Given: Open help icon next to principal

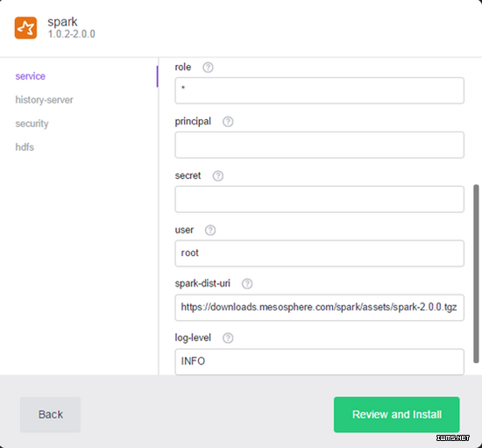Looking at the screenshot, I should pyautogui.click(x=228, y=122).
